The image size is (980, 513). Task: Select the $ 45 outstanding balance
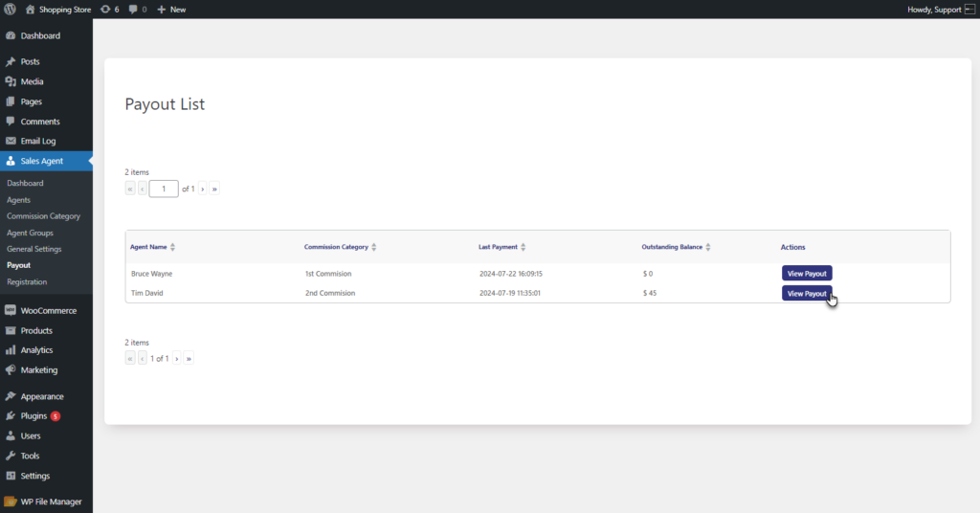click(650, 293)
